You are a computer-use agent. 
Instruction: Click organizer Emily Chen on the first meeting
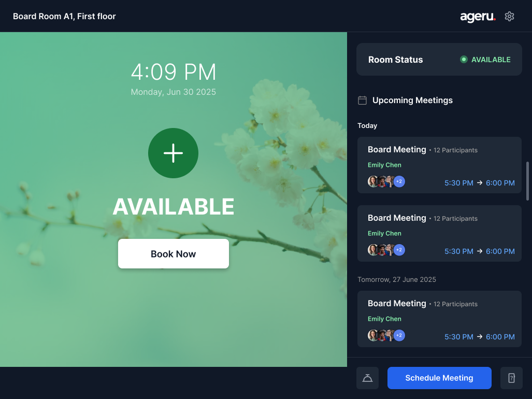coord(384,165)
